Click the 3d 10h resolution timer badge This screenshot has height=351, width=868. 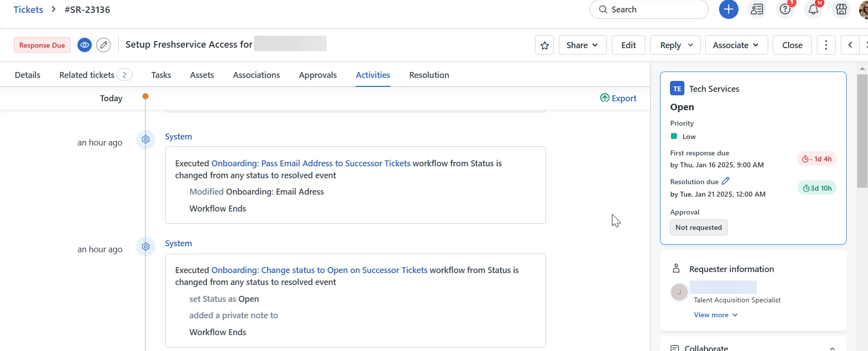coord(817,188)
